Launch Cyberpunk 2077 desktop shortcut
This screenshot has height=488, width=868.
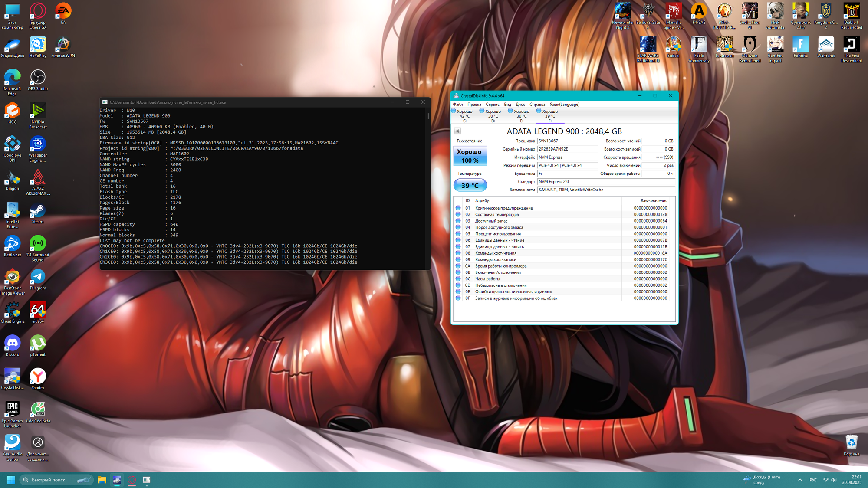pyautogui.click(x=800, y=12)
